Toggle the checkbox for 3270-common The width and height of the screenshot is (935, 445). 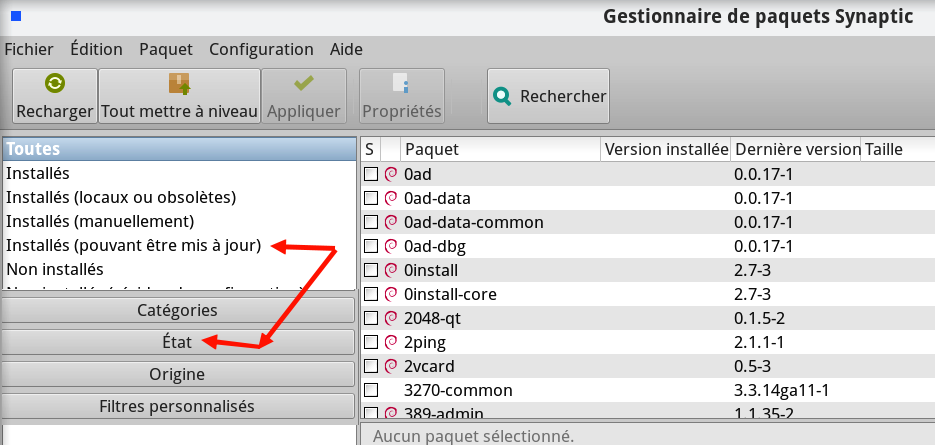(371, 390)
